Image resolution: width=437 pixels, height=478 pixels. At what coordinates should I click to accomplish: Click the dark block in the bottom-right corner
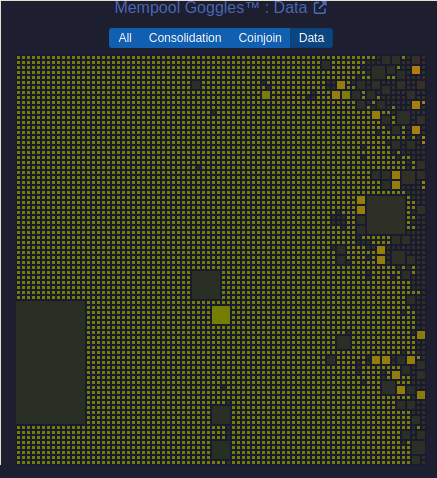418,447
